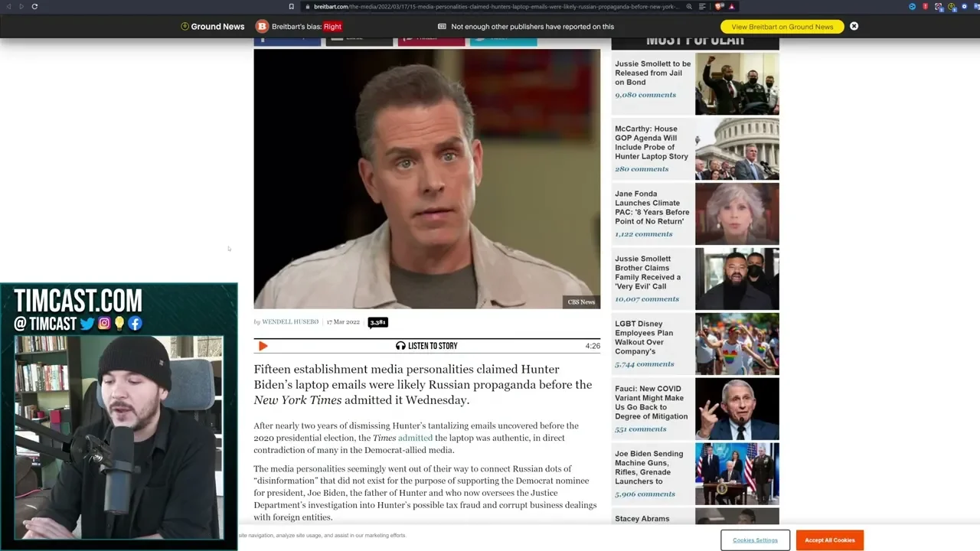The height and width of the screenshot is (551, 980).
Task: Click the Facebook icon in overlay
Action: pyautogui.click(x=135, y=324)
